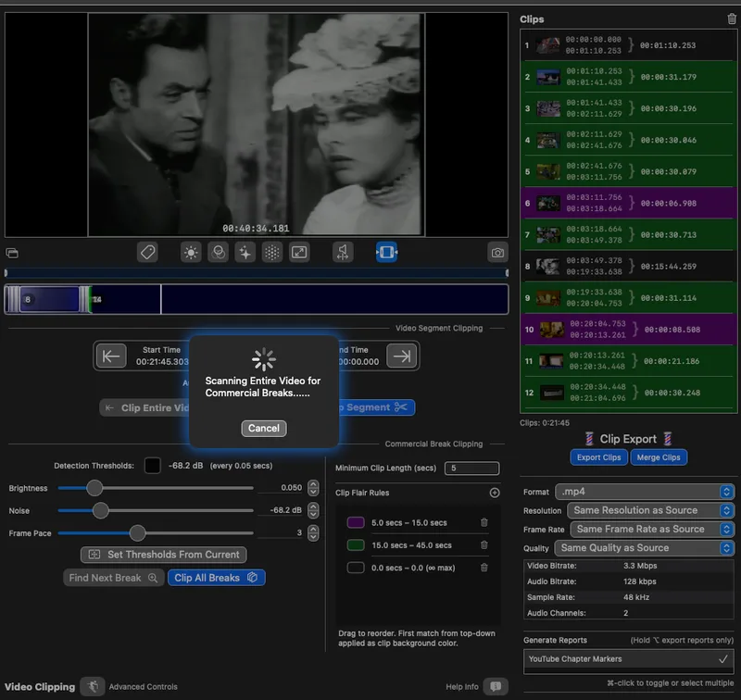Take snapshot with the camera icon
Screen dimensions: 741x700
point(497,253)
